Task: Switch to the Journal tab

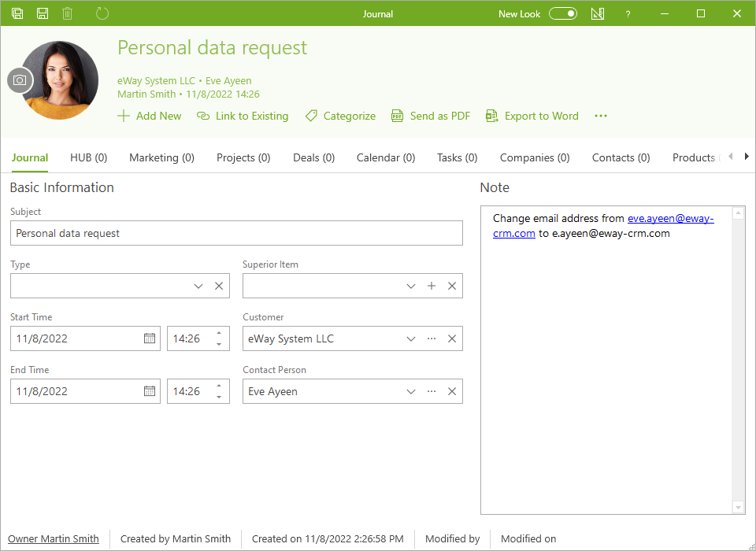Action: 30,157
